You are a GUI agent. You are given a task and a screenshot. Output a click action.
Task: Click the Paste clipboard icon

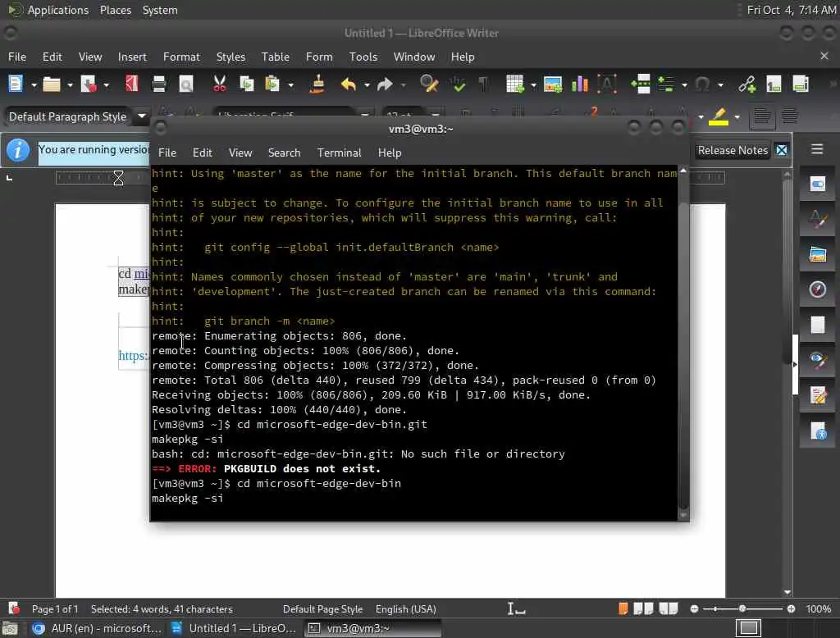[x=272, y=84]
